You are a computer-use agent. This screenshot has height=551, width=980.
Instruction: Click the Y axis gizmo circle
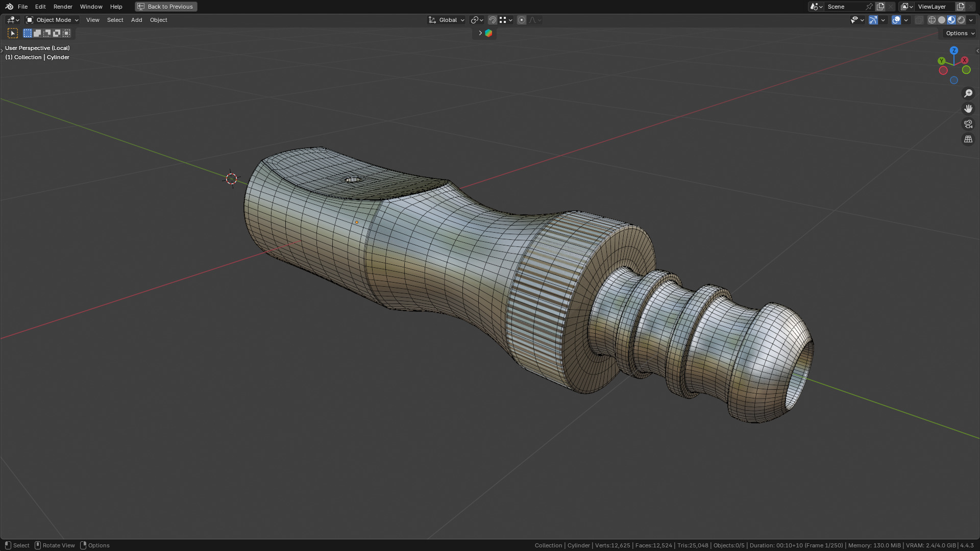pyautogui.click(x=942, y=61)
